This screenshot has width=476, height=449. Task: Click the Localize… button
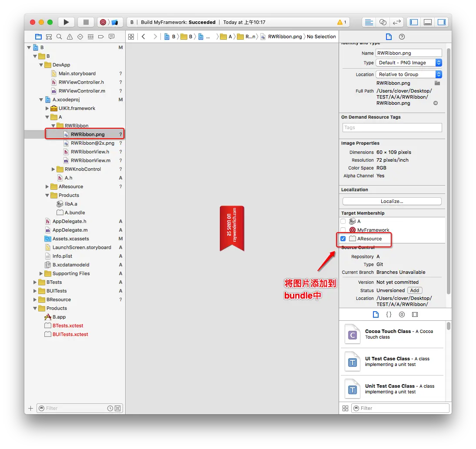[392, 201]
